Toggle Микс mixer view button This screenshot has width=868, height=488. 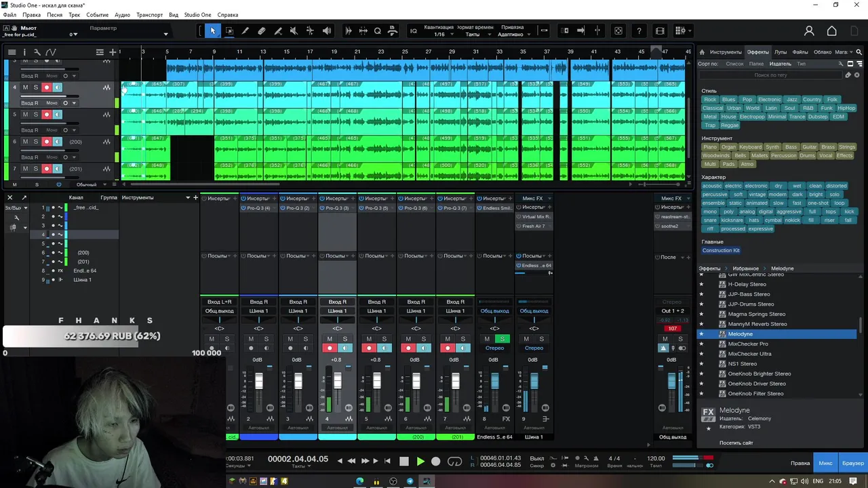(x=825, y=463)
